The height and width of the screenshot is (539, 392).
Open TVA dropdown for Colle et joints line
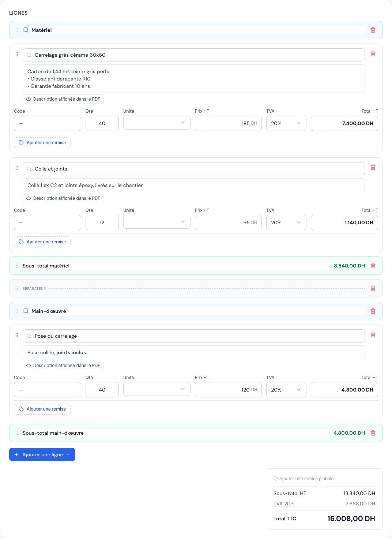pos(286,222)
